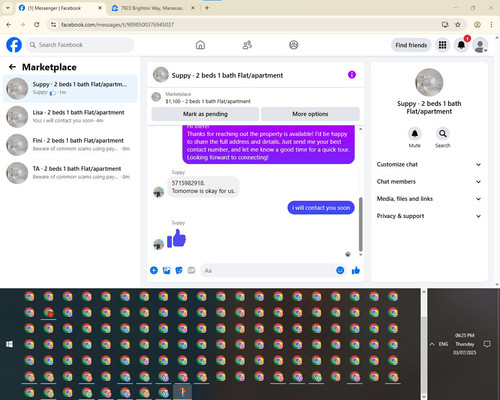The height and width of the screenshot is (400, 500).
Task: Mute conversation with bell icon
Action: point(415,134)
